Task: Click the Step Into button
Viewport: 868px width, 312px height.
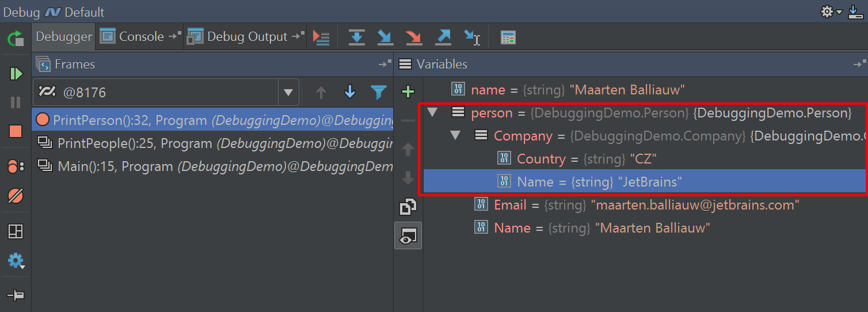Action: pyautogui.click(x=385, y=37)
